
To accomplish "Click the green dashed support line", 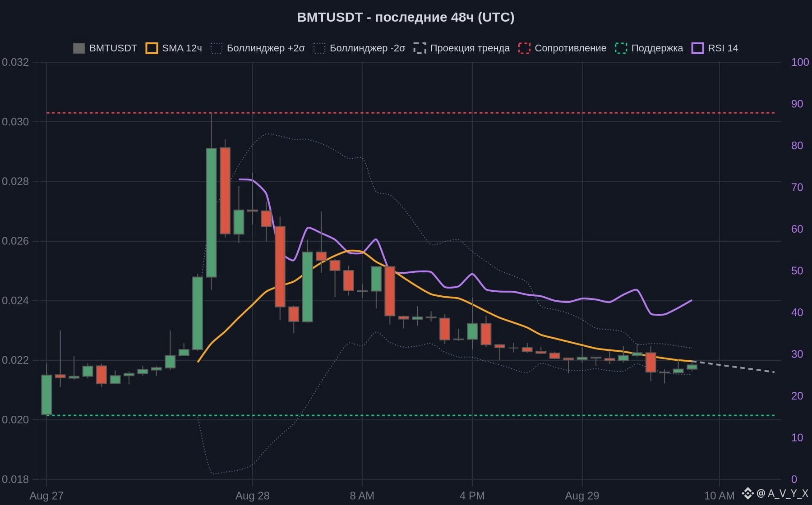I will pos(411,415).
